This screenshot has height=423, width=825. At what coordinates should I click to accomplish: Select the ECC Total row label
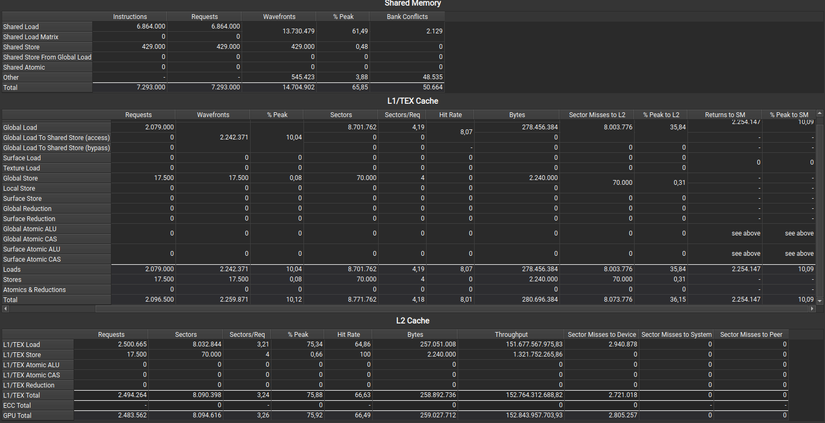tap(38, 406)
